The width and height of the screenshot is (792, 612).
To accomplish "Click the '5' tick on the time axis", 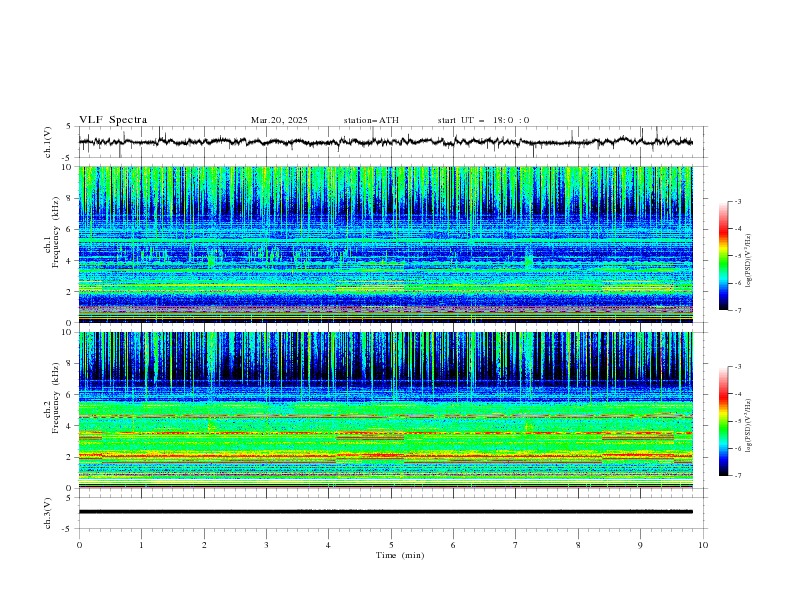I will (391, 545).
